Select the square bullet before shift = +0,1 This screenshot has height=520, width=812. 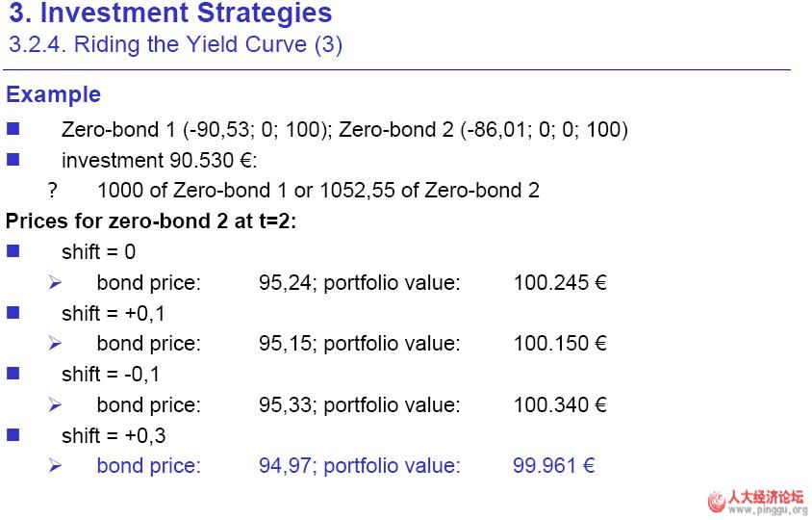pos(13,313)
